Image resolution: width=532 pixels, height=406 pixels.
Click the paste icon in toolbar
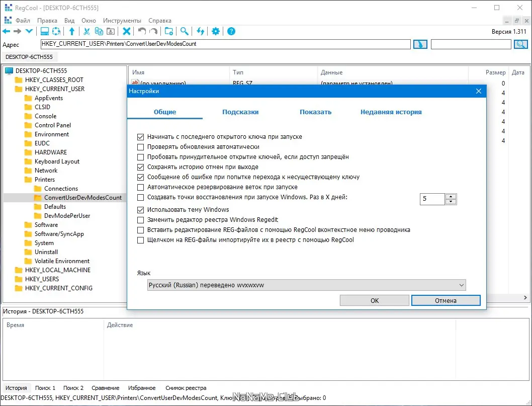[111, 32]
